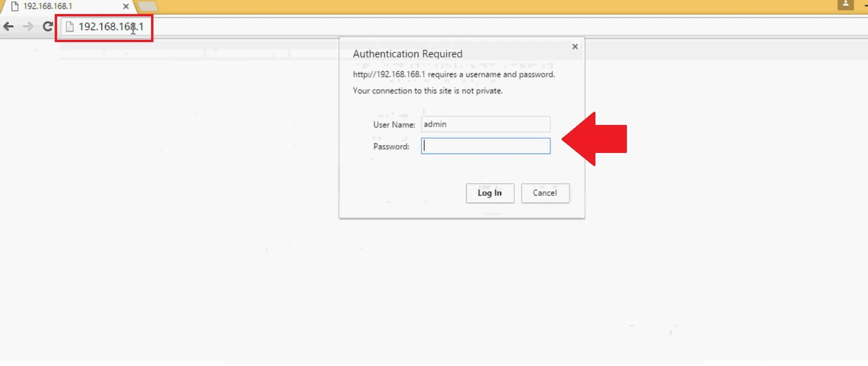The width and height of the screenshot is (868, 366).
Task: Click the User Name field containing admin
Action: (485, 124)
